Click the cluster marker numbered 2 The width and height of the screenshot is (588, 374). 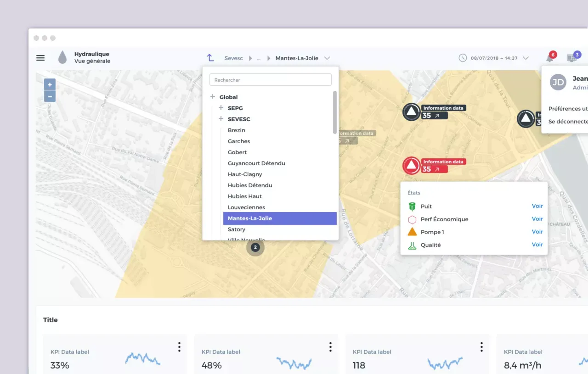pyautogui.click(x=255, y=248)
